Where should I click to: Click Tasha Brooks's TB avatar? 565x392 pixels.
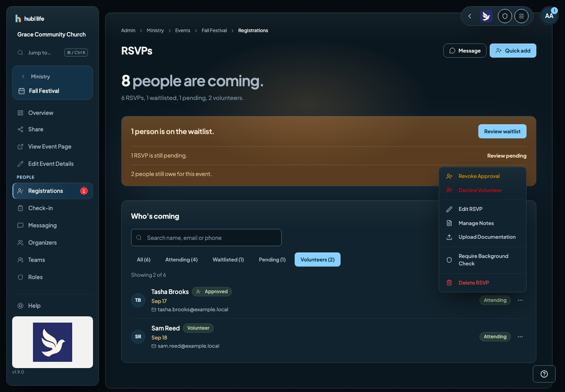pos(138,300)
